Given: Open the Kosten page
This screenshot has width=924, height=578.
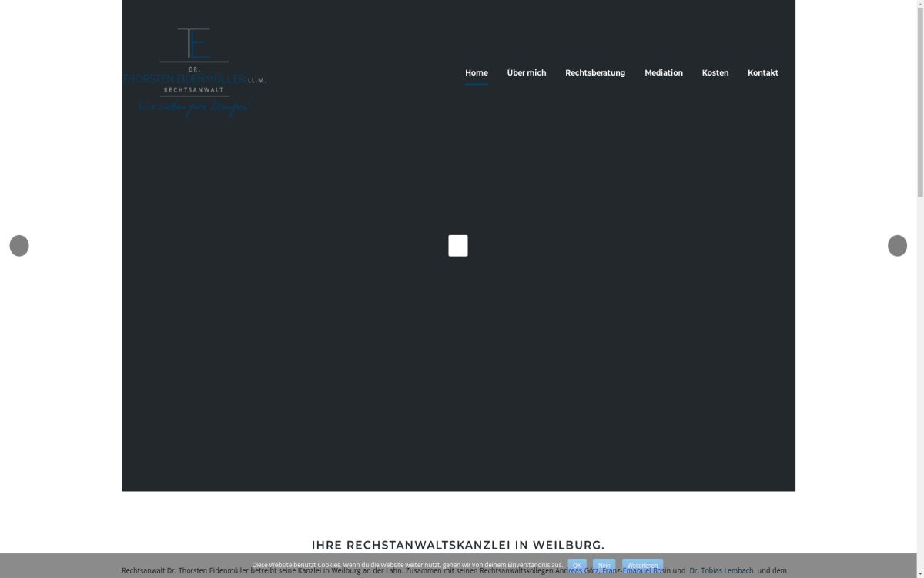Looking at the screenshot, I should click(x=715, y=73).
